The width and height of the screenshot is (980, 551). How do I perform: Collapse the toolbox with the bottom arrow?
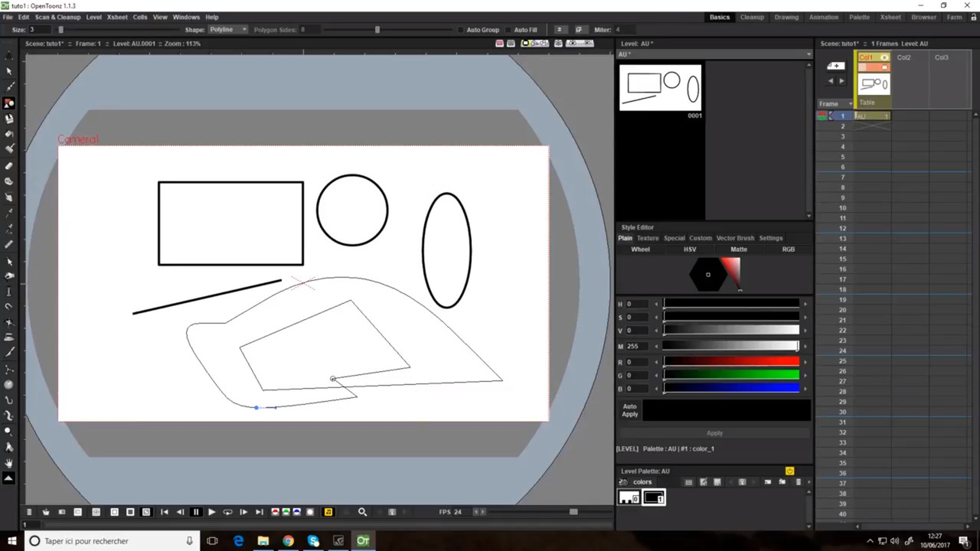pos(9,478)
